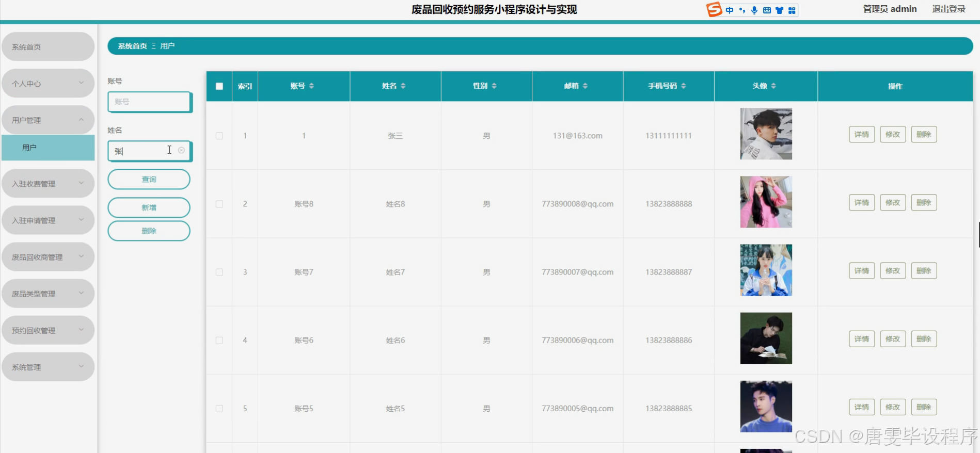Check the row checkbox for 张三
The height and width of the screenshot is (453, 980).
[219, 136]
